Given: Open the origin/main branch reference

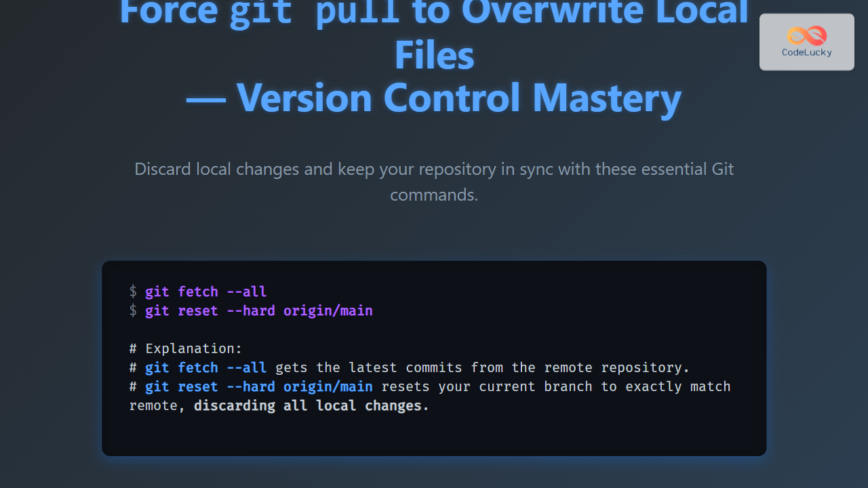Looking at the screenshot, I should [x=328, y=386].
